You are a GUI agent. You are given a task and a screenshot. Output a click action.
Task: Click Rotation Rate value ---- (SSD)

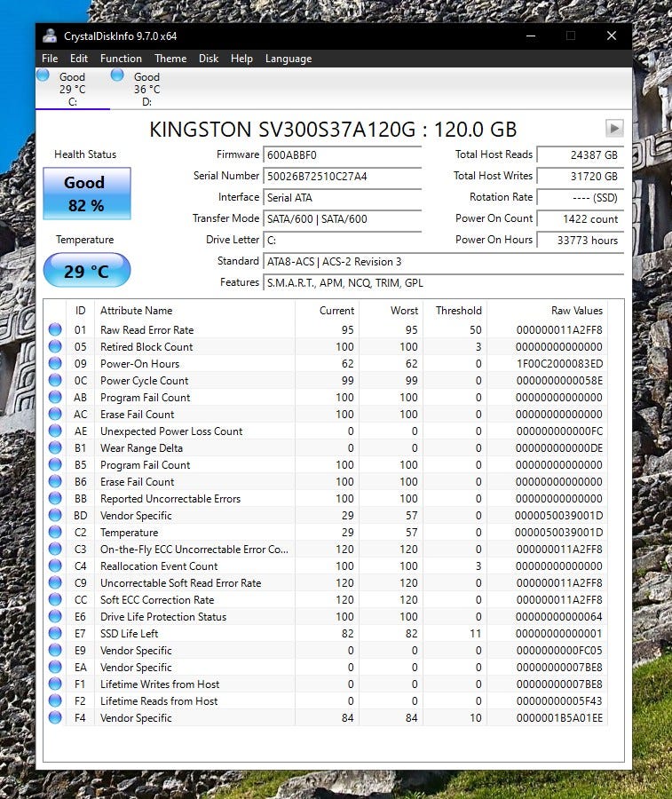click(x=581, y=198)
